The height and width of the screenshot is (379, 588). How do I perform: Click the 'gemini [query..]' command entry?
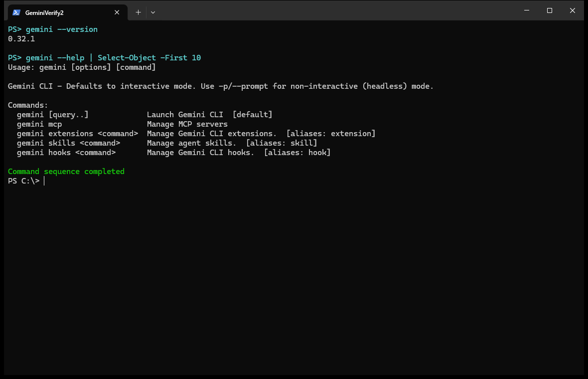point(52,115)
